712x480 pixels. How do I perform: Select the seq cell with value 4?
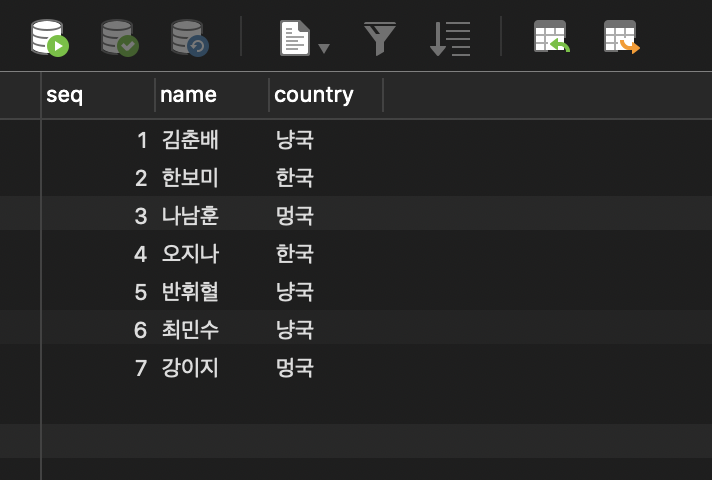[98, 253]
